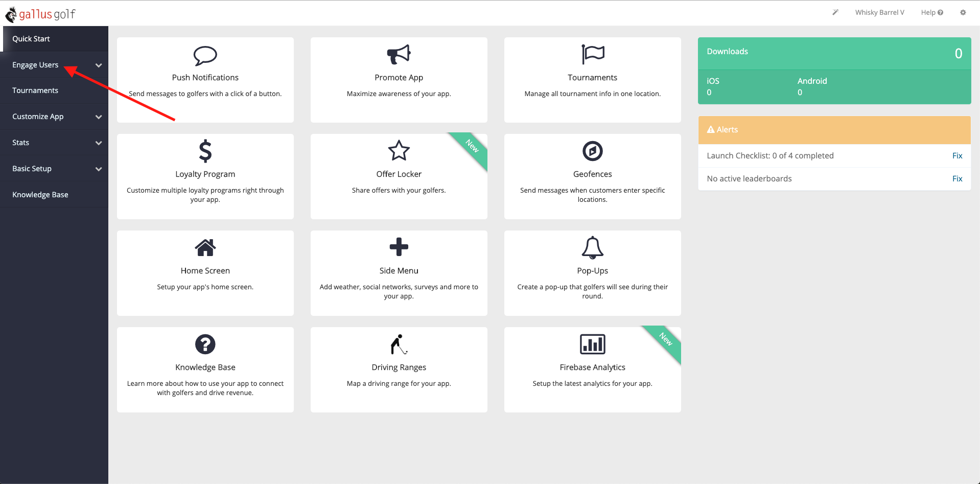980x484 pixels.
Task: Click the Promote App megaphone icon
Action: [399, 54]
